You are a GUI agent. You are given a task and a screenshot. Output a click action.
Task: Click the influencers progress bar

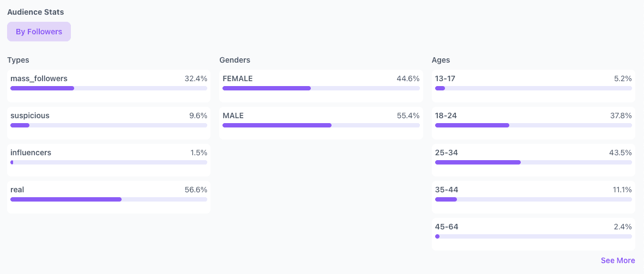(109, 162)
